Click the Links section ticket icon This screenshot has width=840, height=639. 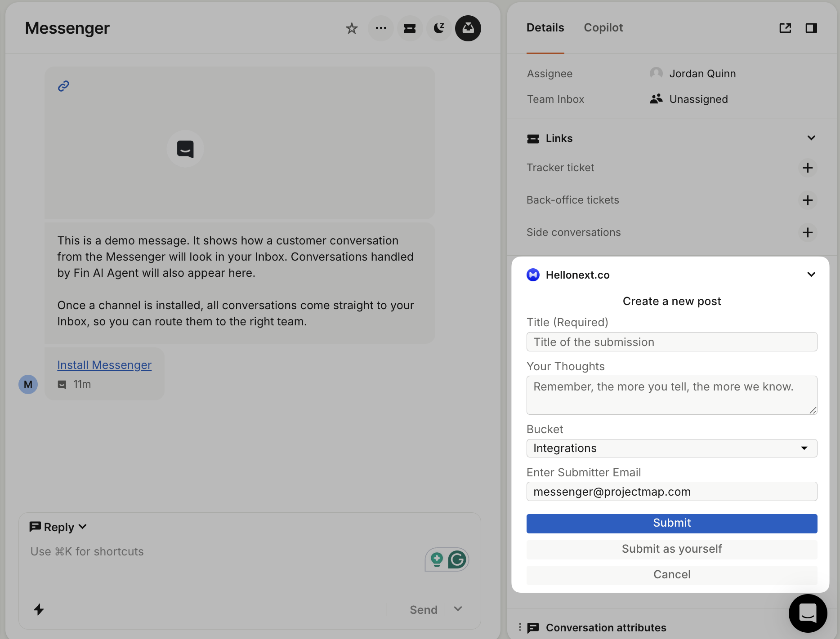coord(533,138)
